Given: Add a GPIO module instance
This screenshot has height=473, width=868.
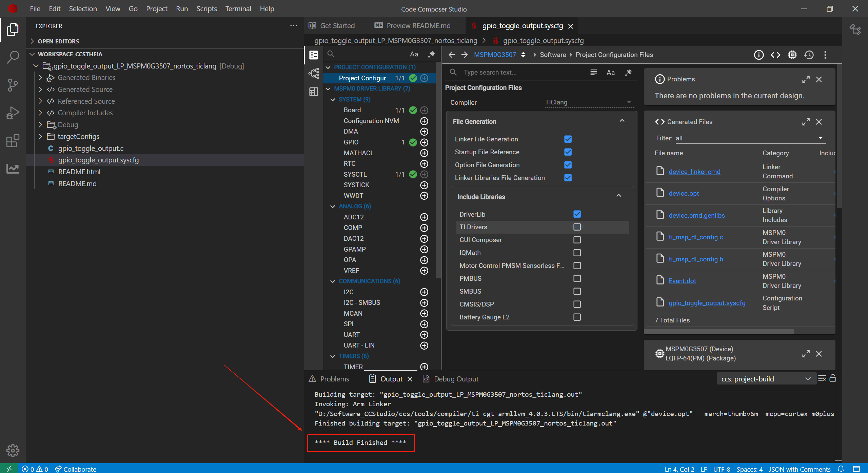Looking at the screenshot, I should (424, 142).
